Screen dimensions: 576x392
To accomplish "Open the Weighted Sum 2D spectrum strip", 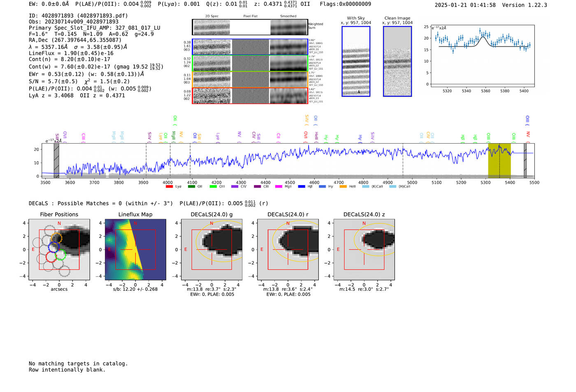I will pyautogui.click(x=250, y=27).
